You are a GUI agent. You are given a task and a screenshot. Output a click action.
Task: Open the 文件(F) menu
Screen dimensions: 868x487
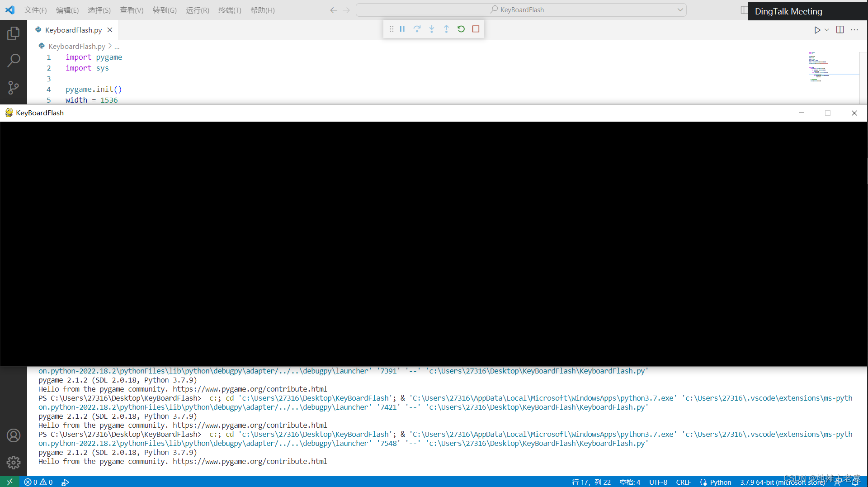tap(35, 10)
